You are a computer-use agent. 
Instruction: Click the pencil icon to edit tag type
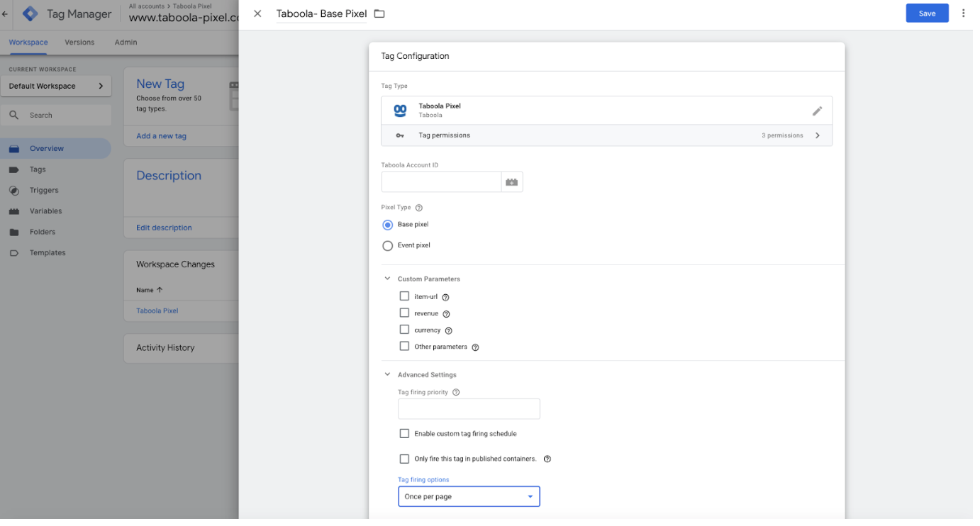point(817,111)
